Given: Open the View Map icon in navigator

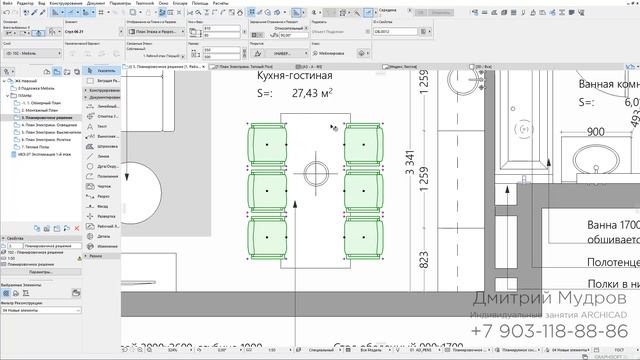Looking at the screenshot, I should pos(57,72).
